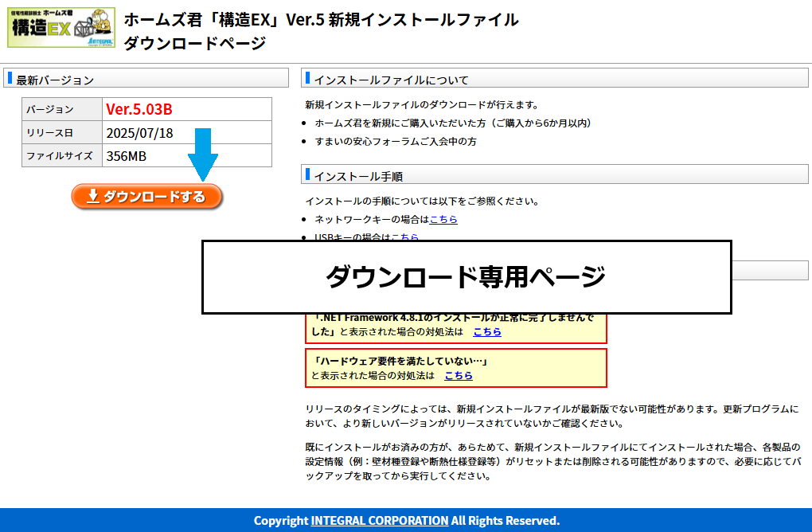Click the リリース日 table label
The image size is (812, 532).
(x=49, y=133)
